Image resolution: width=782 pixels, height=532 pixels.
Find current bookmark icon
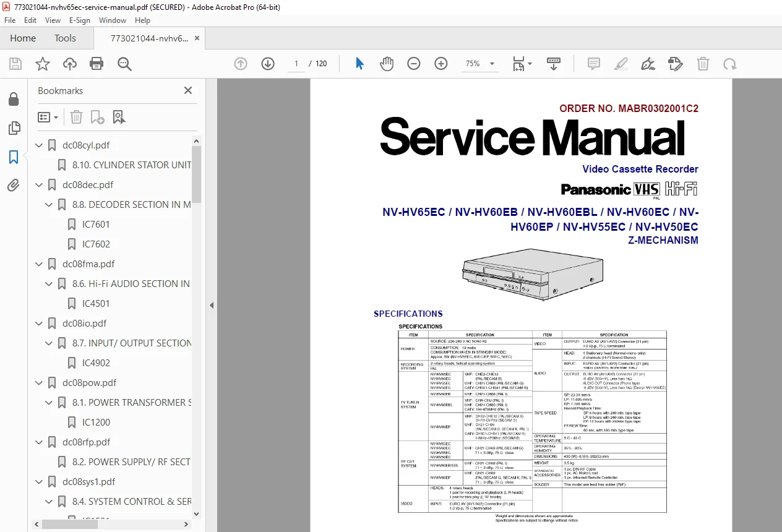tap(119, 117)
